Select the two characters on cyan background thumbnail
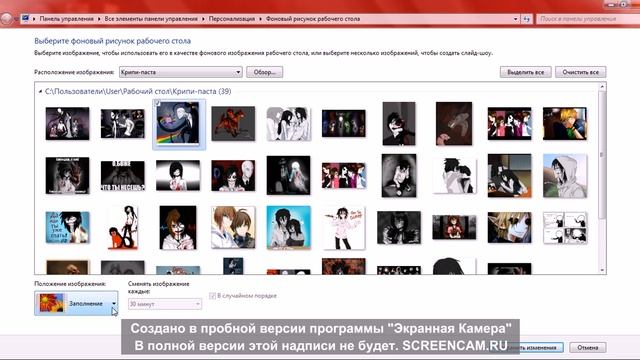 tap(289, 227)
